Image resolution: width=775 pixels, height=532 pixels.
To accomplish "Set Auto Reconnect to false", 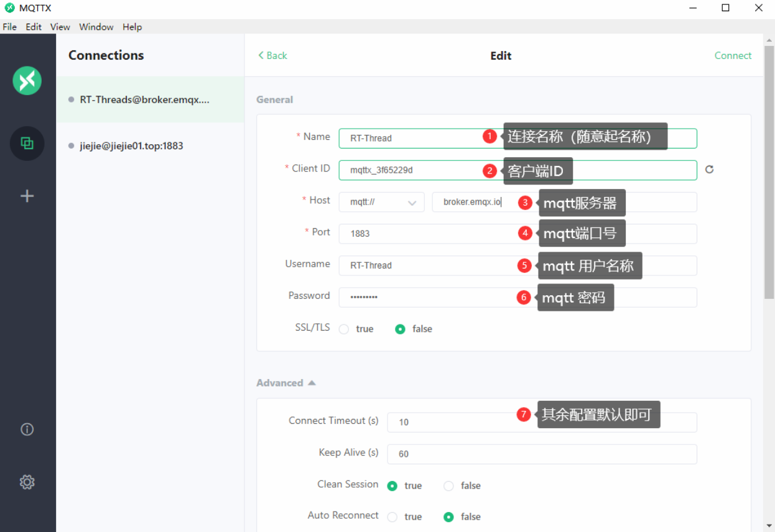I will click(x=448, y=517).
